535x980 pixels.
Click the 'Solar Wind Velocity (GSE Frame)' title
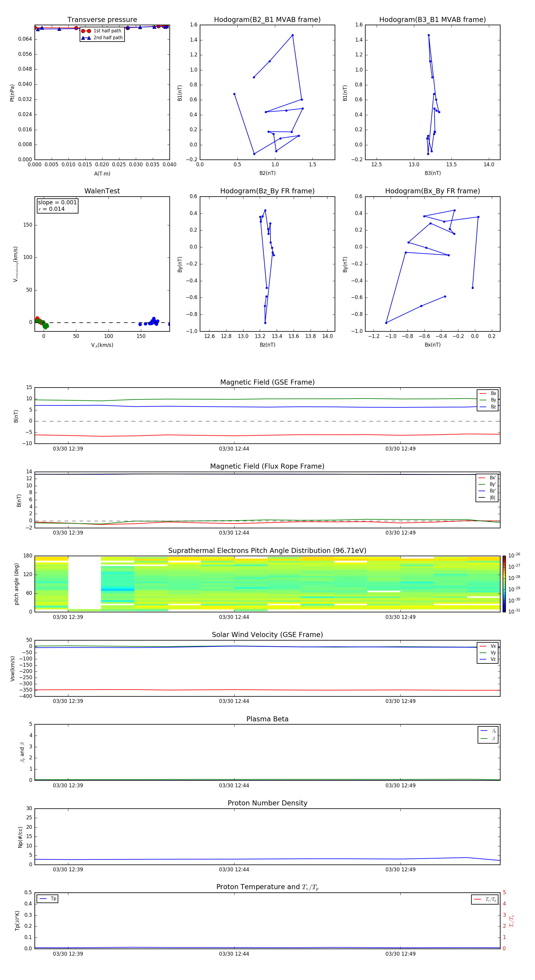coord(267,635)
